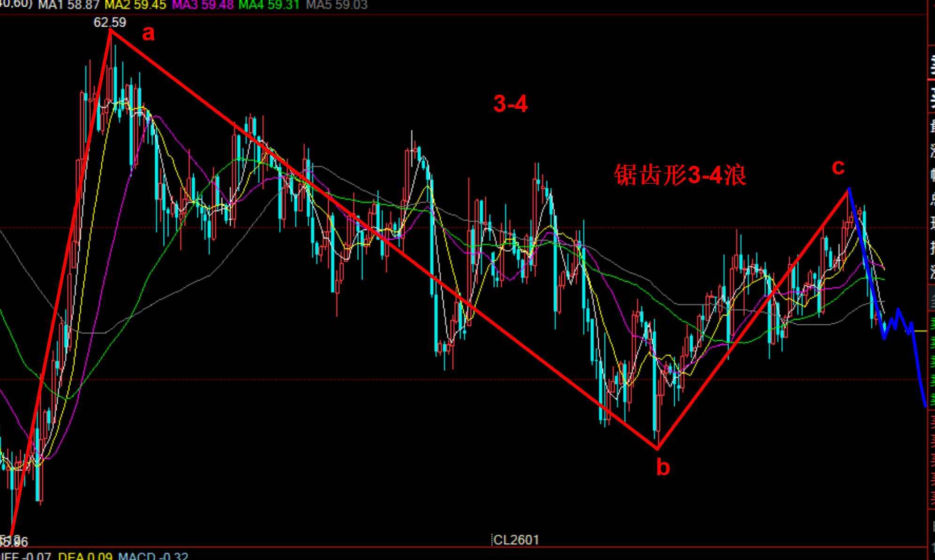Screen dimensions: 935x560
Task: Click the DIFF -0.07 indicator label
Action: [x=26, y=556]
